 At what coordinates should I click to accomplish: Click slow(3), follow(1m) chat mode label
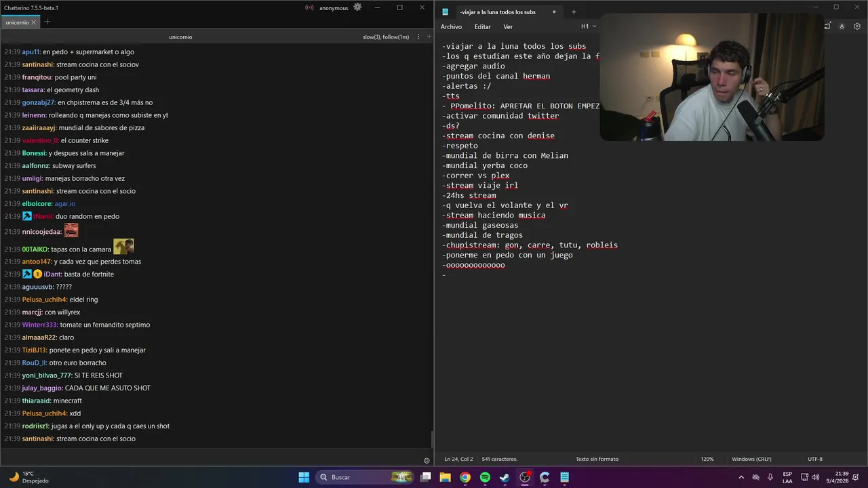pos(386,37)
